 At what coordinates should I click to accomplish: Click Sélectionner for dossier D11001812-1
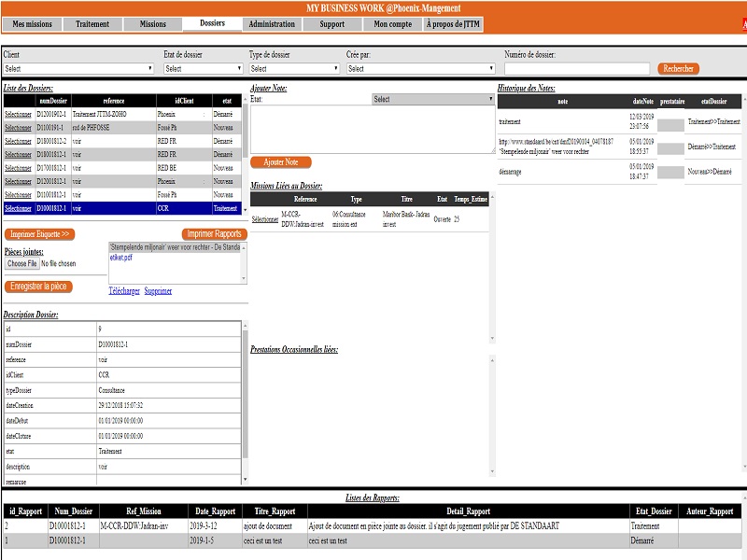point(18,195)
